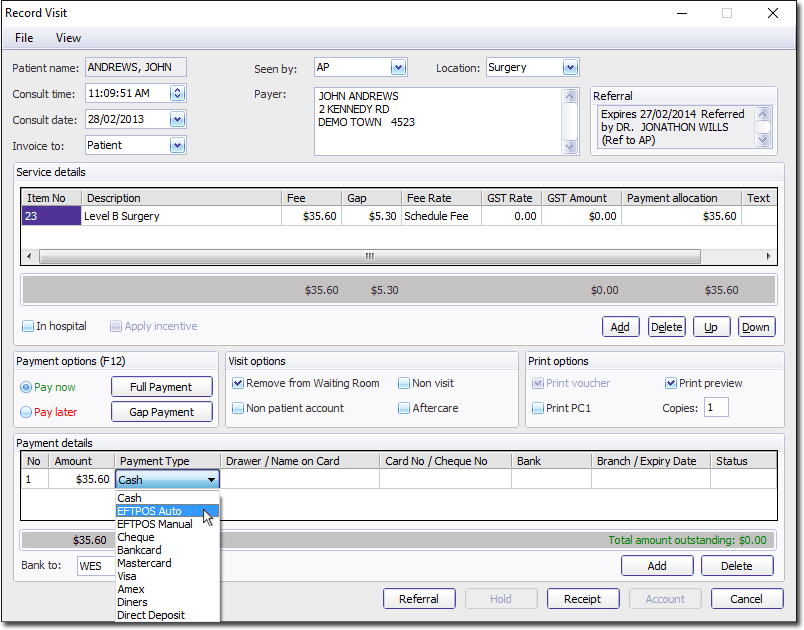Choose EFTPOS Auto from payment type list
Image resolution: width=804 pixels, height=630 pixels.
click(x=150, y=511)
